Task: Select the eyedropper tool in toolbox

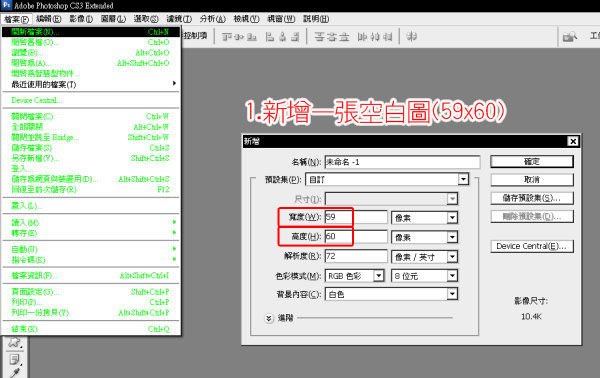Action: pos(15,372)
